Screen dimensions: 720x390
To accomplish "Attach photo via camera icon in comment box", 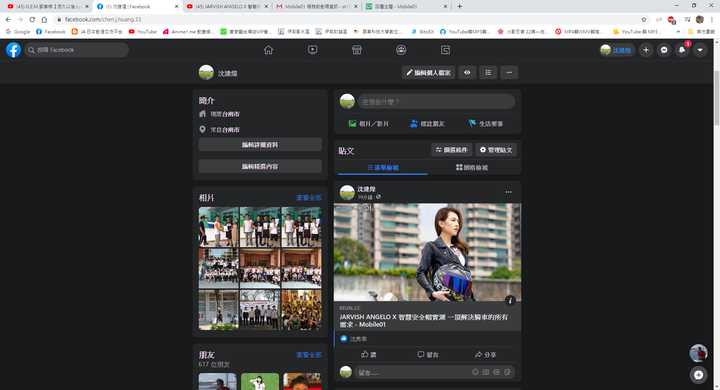I will point(486,372).
